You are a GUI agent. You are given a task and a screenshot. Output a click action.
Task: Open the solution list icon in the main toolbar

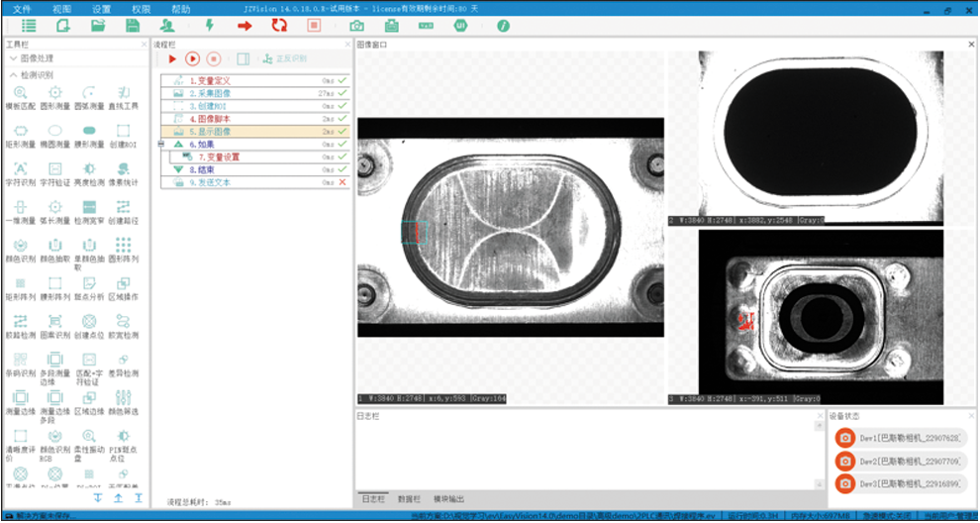29,26
